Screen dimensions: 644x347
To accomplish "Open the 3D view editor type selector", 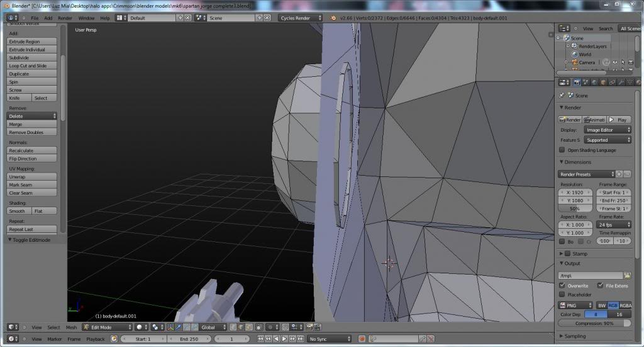I will (x=13, y=327).
